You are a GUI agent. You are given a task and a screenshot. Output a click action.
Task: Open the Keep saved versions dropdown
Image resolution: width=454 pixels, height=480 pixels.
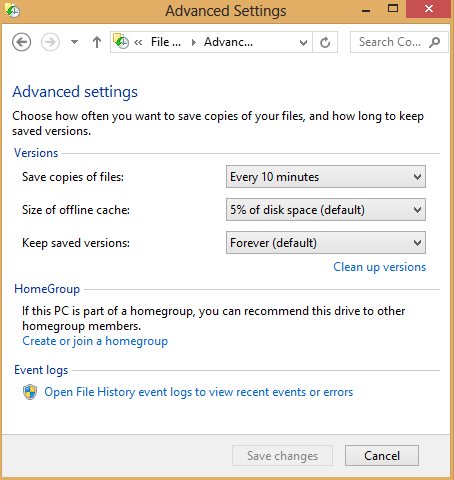pos(326,243)
